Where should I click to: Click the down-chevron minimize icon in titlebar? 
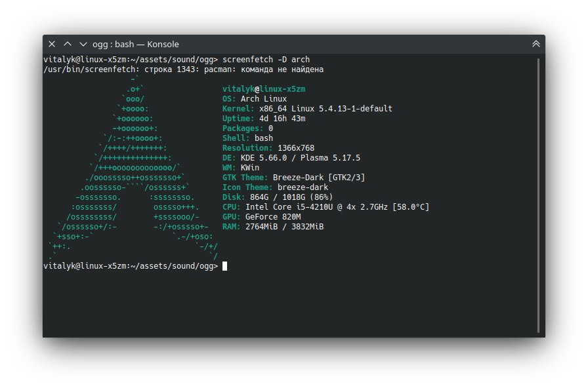pos(83,44)
